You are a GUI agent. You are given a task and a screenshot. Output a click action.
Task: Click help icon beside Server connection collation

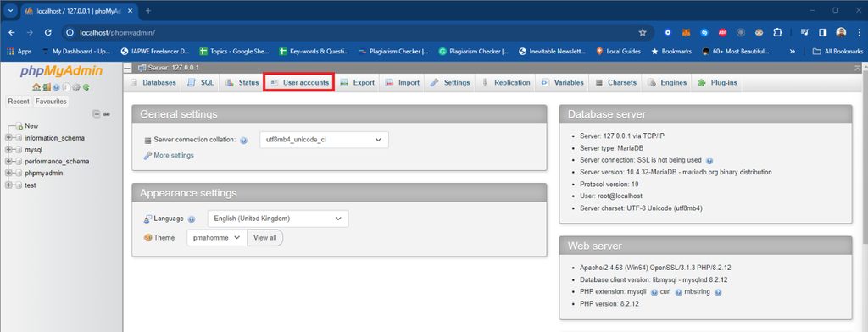click(243, 141)
